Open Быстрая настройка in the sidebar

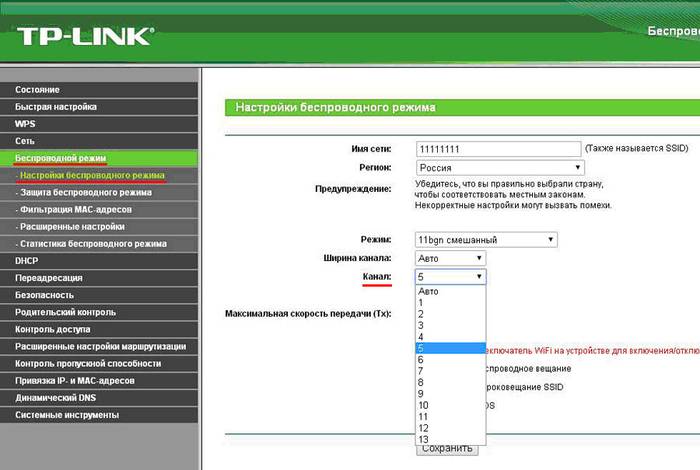point(56,107)
